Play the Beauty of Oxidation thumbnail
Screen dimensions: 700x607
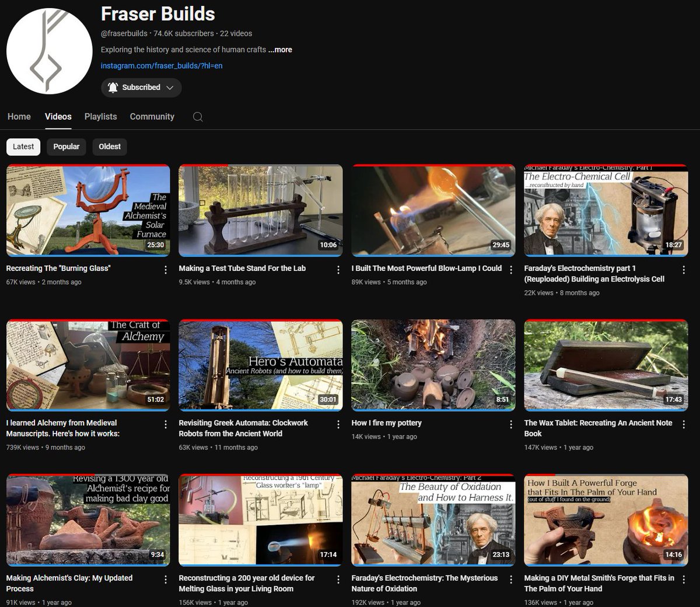pyautogui.click(x=433, y=520)
